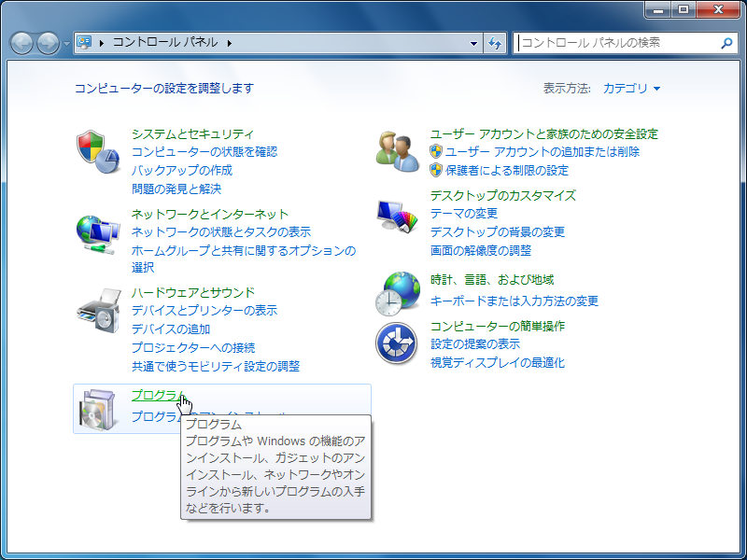Viewport: 747px width, 560px height.
Task: Open ユーザー アカウントと家族のための安全設定
Action: click(x=544, y=133)
